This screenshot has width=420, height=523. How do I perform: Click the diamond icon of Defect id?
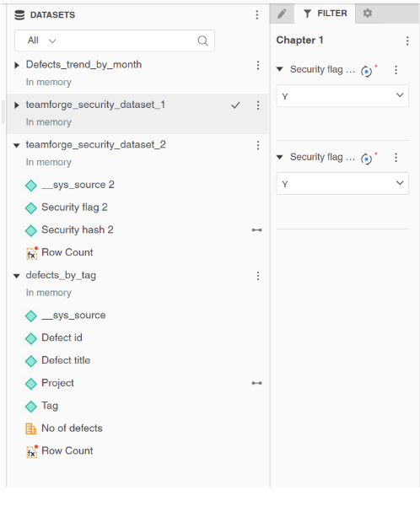31,338
